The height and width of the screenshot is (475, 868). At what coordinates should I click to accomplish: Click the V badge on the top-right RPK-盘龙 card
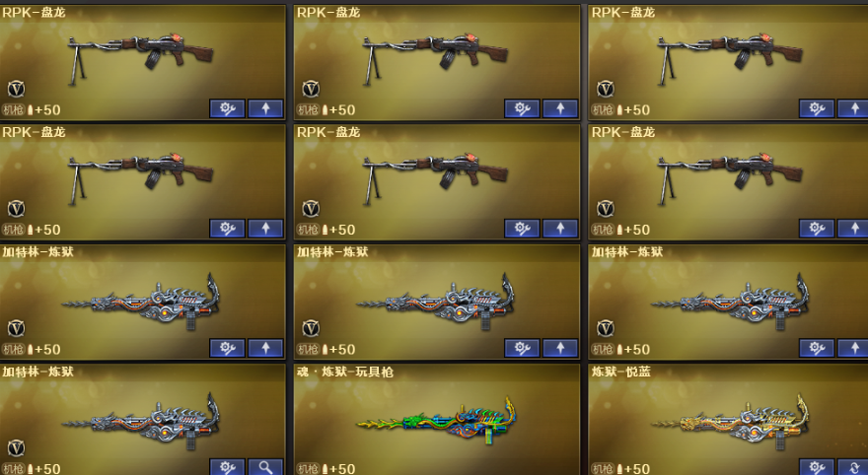point(606,89)
